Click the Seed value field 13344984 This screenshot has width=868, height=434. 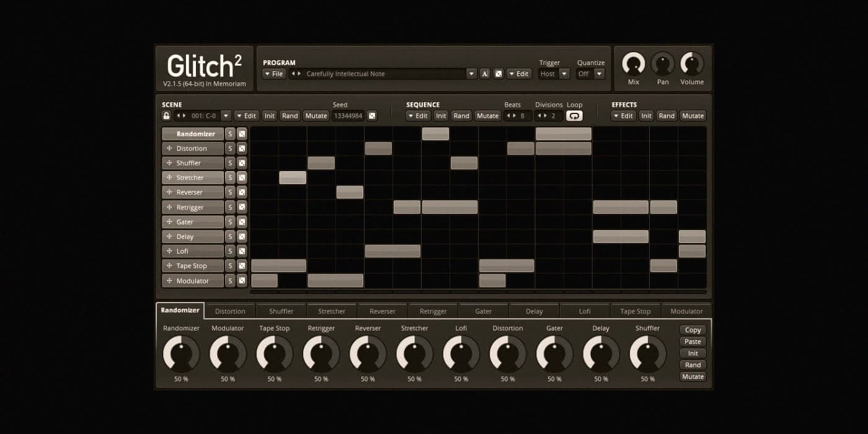(x=348, y=116)
